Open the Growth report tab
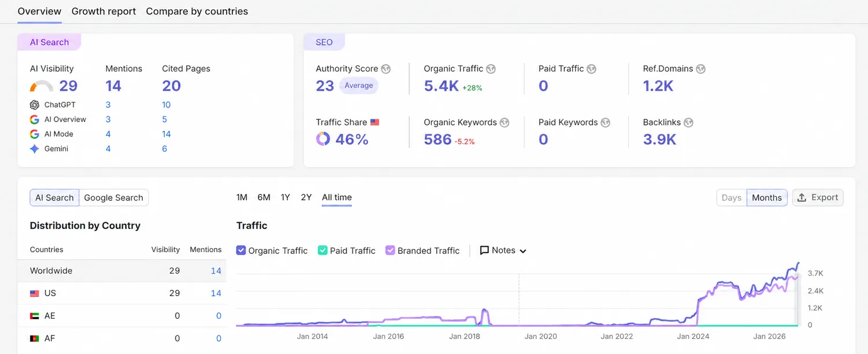Viewport: 868px width, 354px height. (104, 11)
